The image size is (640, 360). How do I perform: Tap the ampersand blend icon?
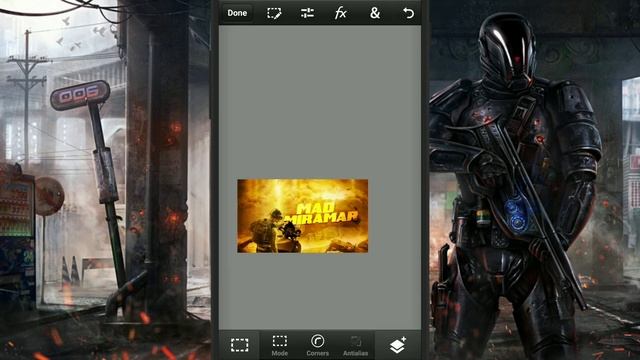(375, 13)
